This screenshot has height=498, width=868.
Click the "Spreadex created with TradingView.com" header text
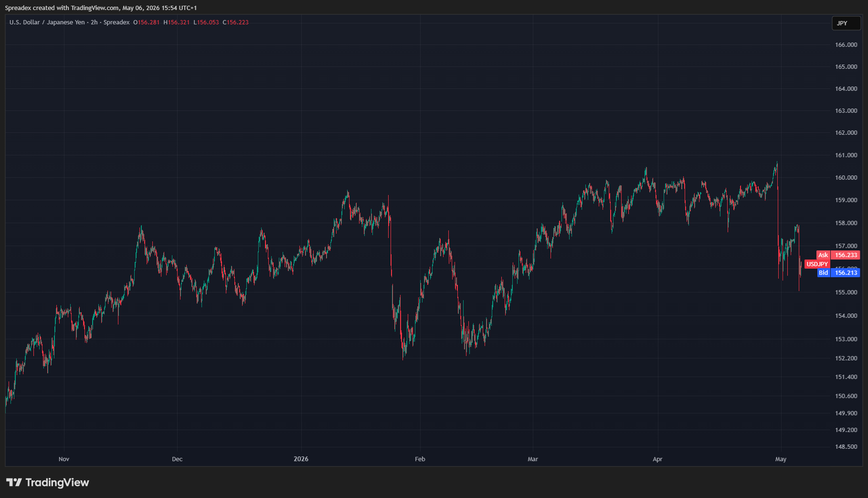point(62,8)
